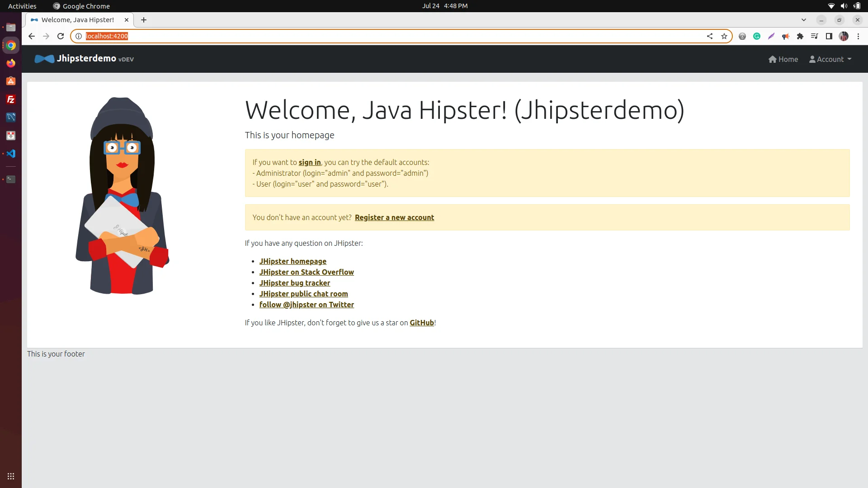Open the purple feather extension icon
This screenshot has height=488, width=868.
(771, 36)
